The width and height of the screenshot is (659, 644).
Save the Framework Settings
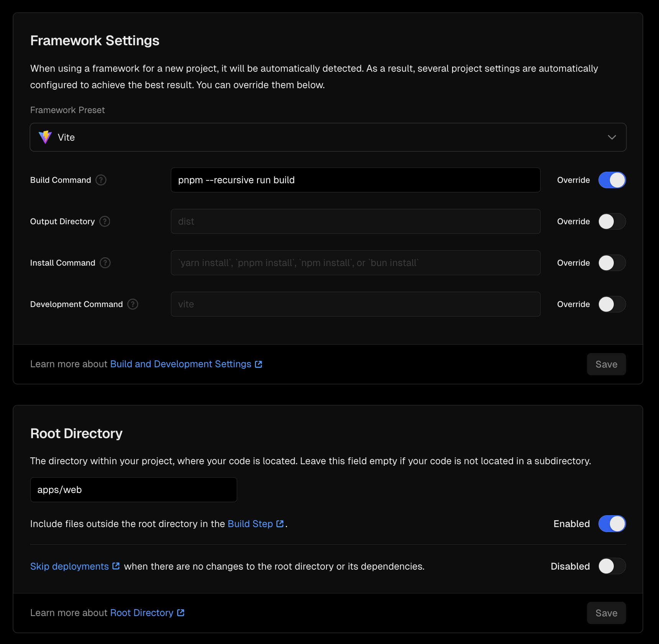(x=606, y=364)
